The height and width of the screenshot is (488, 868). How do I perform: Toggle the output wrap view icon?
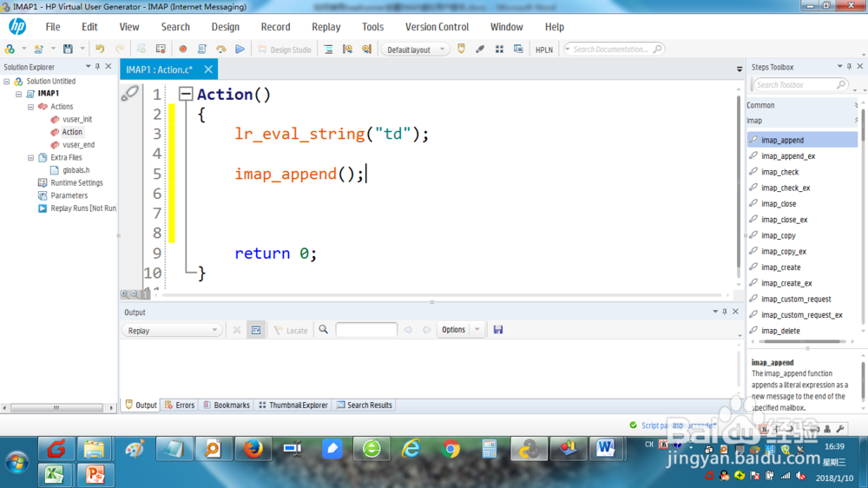point(256,330)
